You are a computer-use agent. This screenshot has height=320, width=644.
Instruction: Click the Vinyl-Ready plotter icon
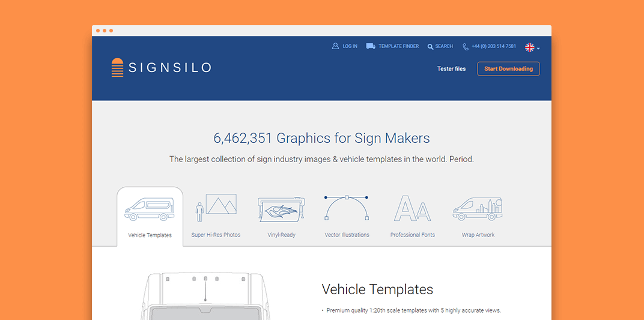point(281,209)
